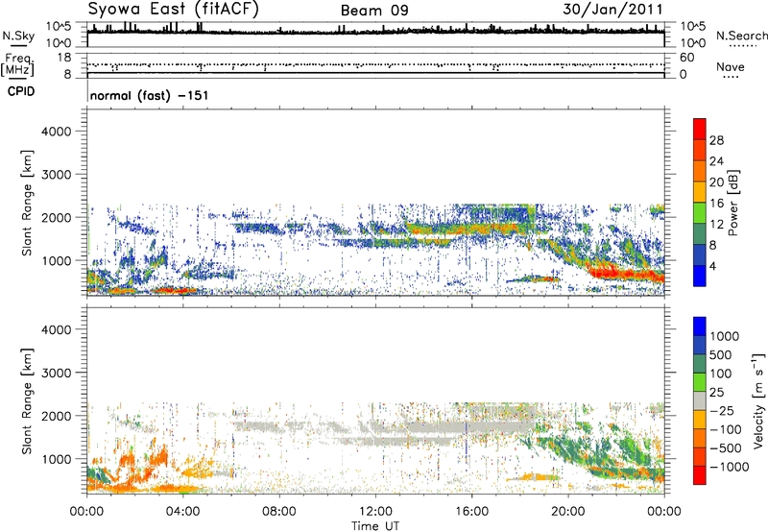Click the "12:00" time axis label
768x532 pixels.
pos(375,512)
